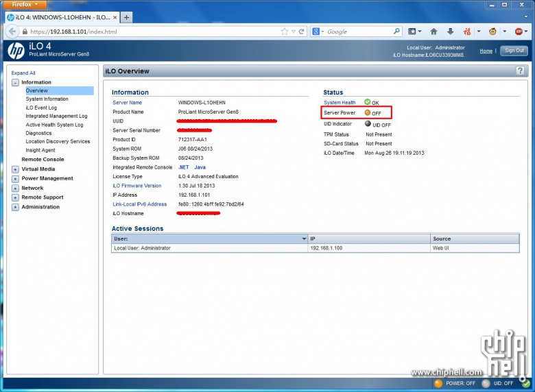Reload the page with the refresh icon

click(x=301, y=32)
